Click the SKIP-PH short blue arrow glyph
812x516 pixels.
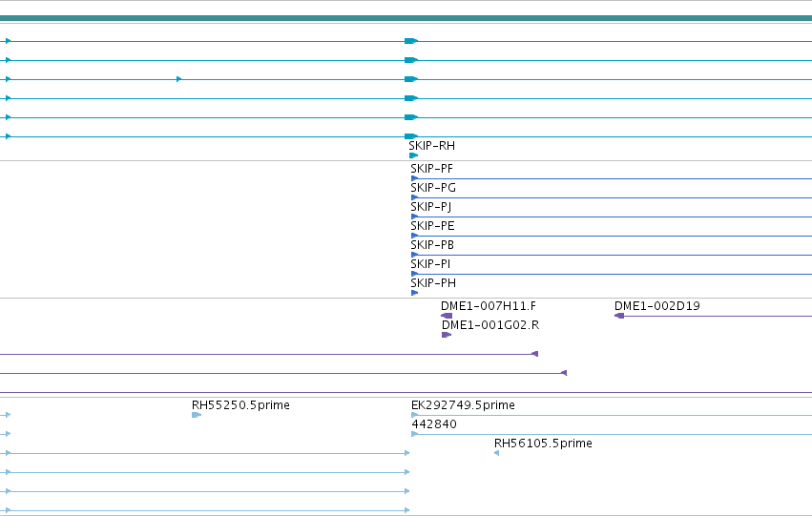tap(414, 293)
